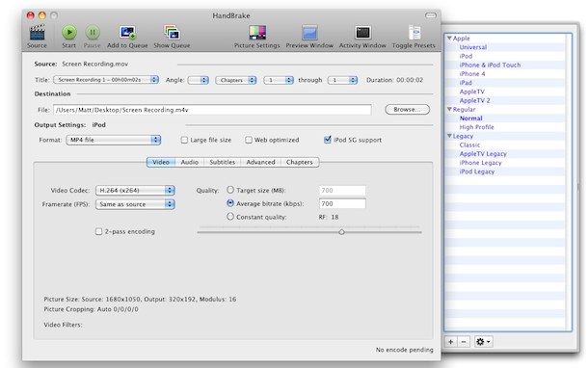Viewport: 588px width, 368px height.
Task: Open the Title dropdown for Screen Recording 1
Action: tap(106, 80)
